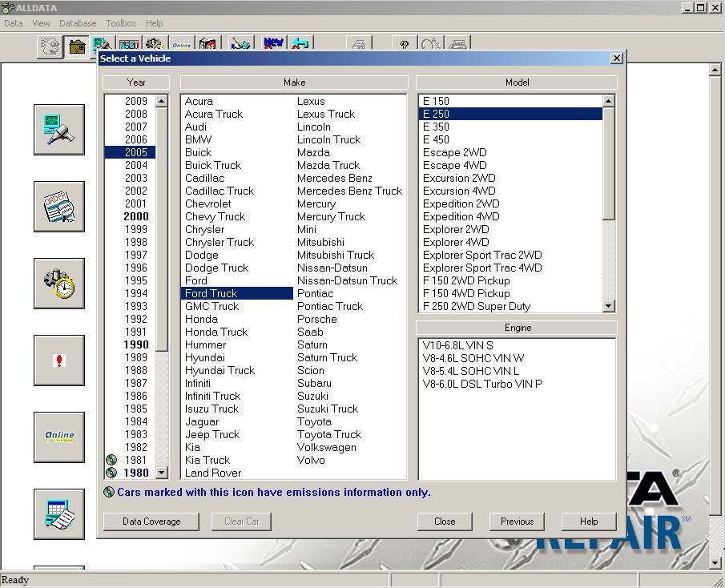The height and width of the screenshot is (588, 725).
Task: Click the face icon in the toolbar
Action: (50, 46)
